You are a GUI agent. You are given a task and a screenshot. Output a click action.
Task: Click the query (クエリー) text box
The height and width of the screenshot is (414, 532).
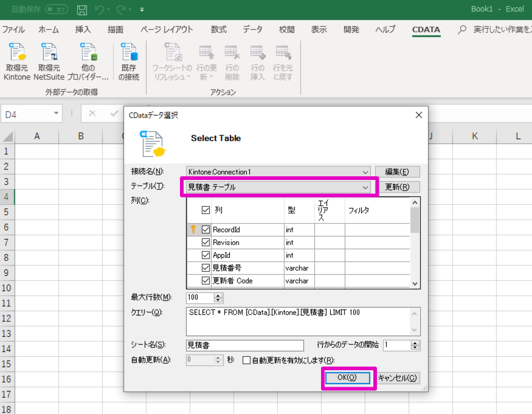303,322
